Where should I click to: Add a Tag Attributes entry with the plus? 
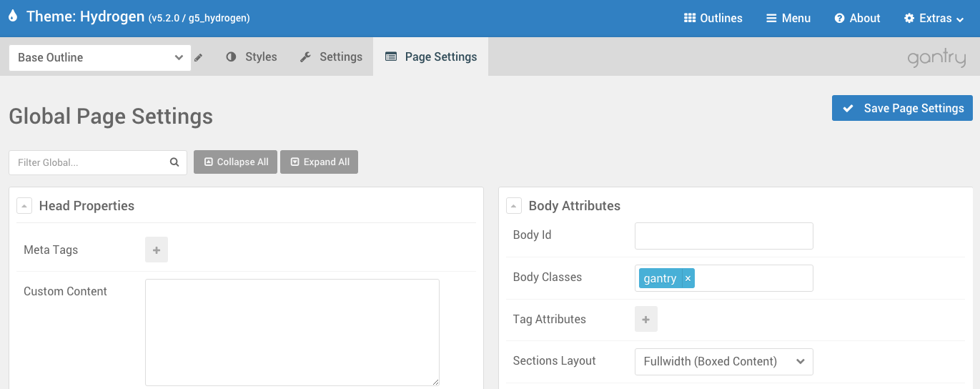[646, 320]
